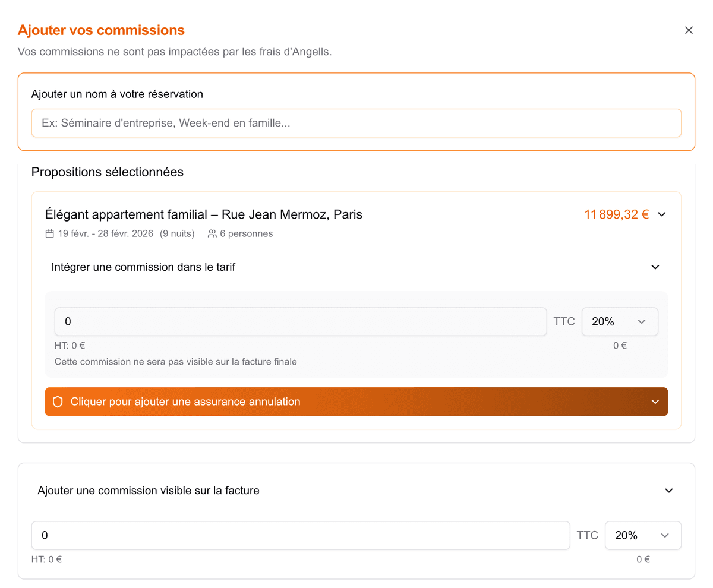Open the first 20% TVA dropdown

[x=620, y=321]
